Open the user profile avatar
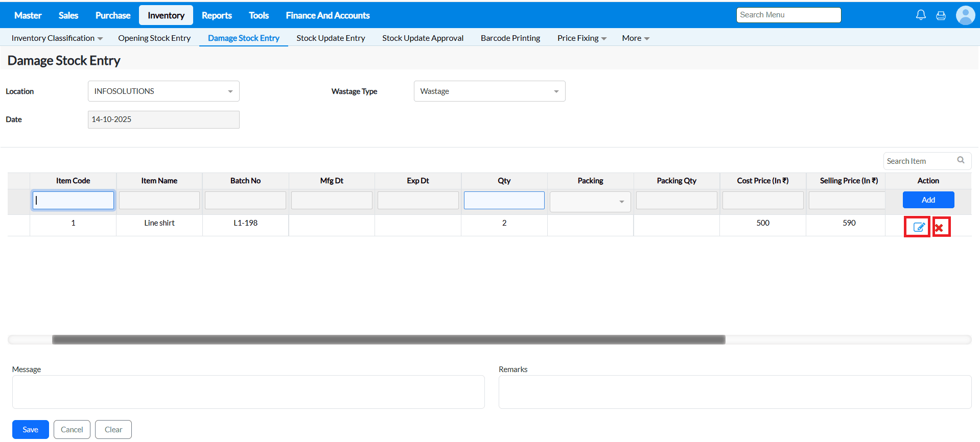This screenshot has height=442, width=980. [x=965, y=15]
